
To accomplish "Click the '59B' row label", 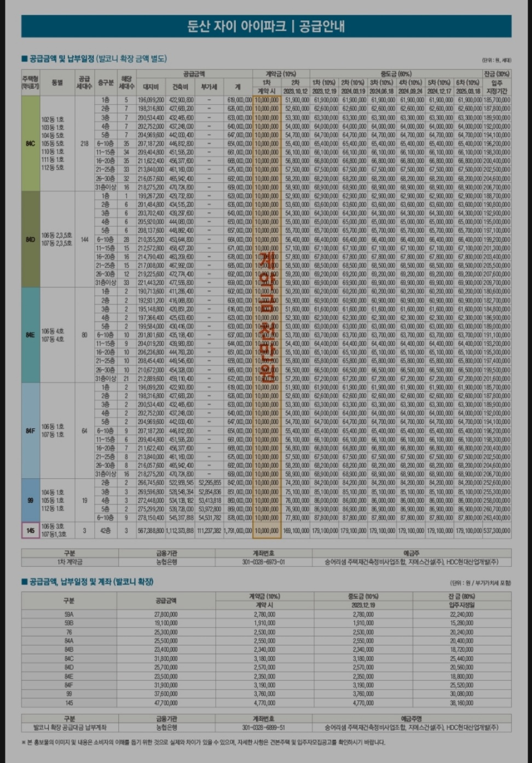I will pyautogui.click(x=69, y=623).
